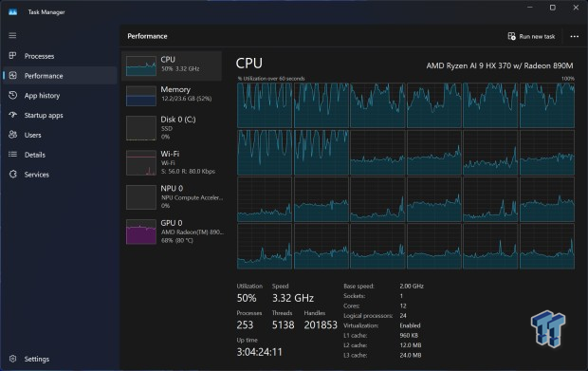This screenshot has height=371, width=588.
Task: Click the L1 cache 960 KB value
Action: [409, 335]
